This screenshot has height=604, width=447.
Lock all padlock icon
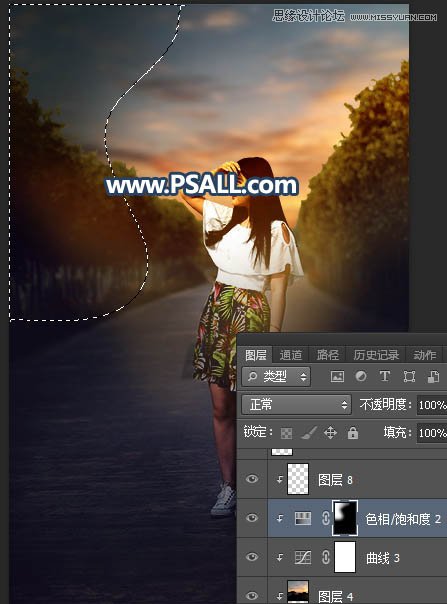click(x=353, y=433)
